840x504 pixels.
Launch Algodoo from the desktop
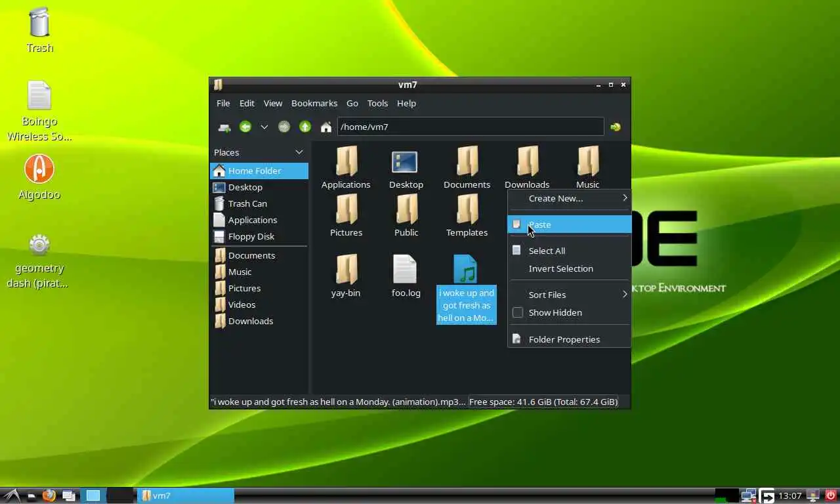coord(39,177)
